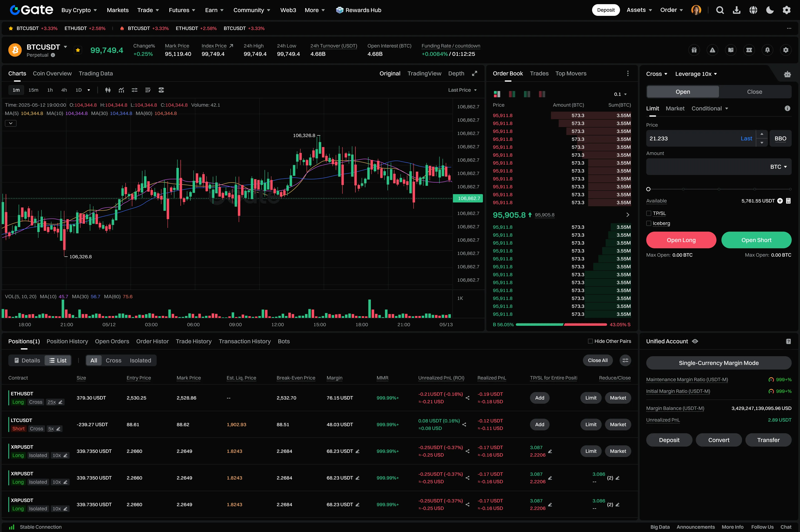Open technical indicators icon on chart toolbar

(121, 90)
